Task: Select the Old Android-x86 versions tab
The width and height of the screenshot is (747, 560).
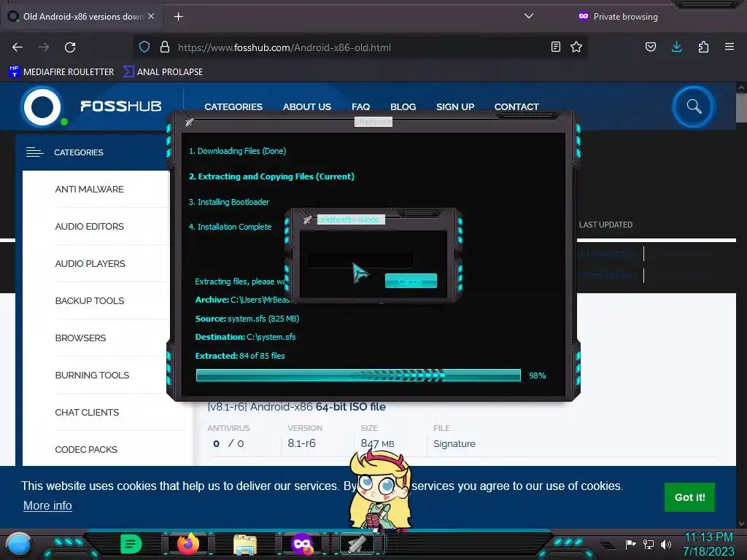Action: click(x=81, y=16)
